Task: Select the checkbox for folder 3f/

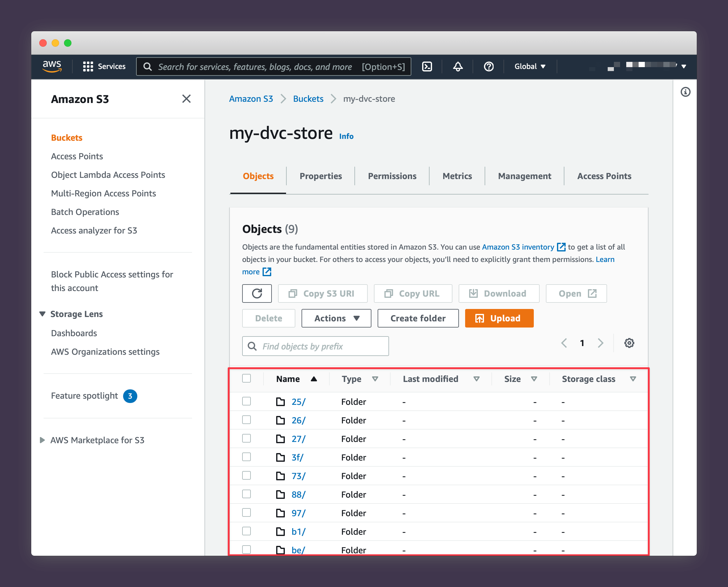Action: [x=246, y=457]
